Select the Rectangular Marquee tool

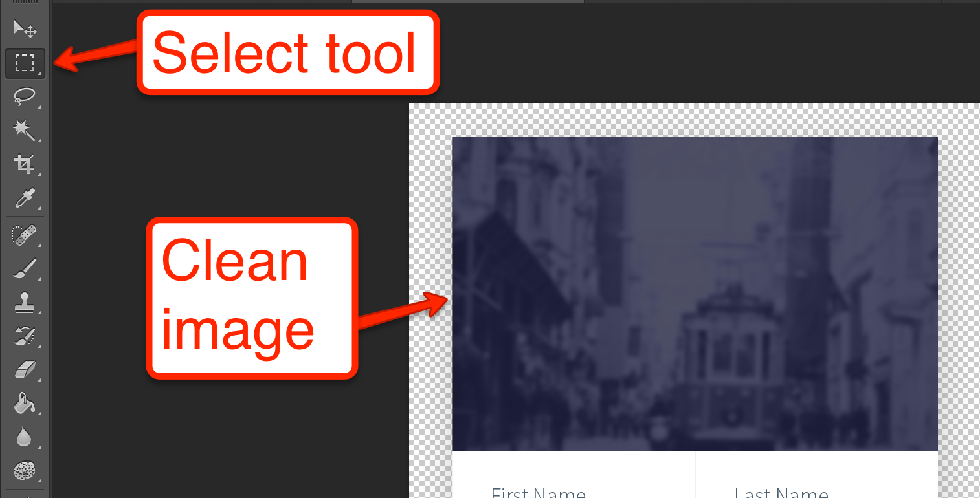25,63
